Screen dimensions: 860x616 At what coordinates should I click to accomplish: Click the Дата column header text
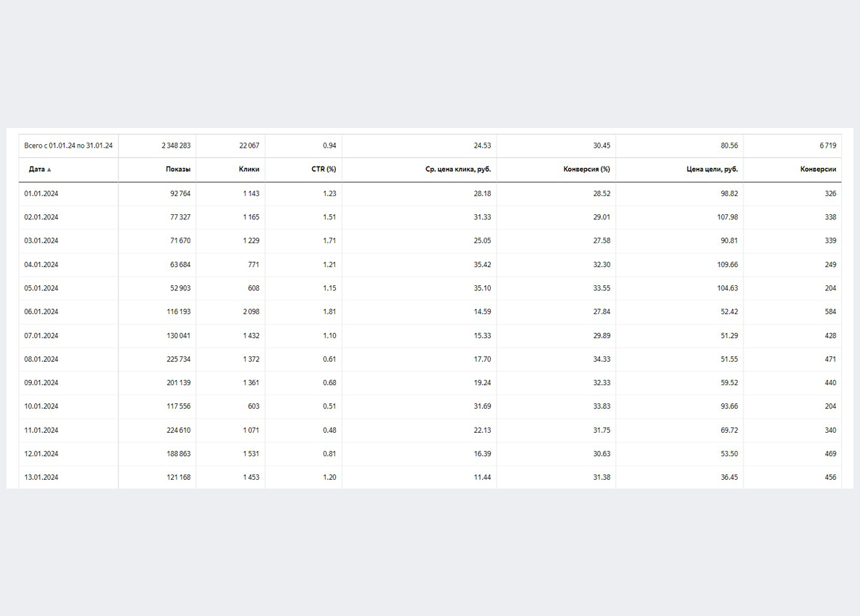pyautogui.click(x=36, y=169)
